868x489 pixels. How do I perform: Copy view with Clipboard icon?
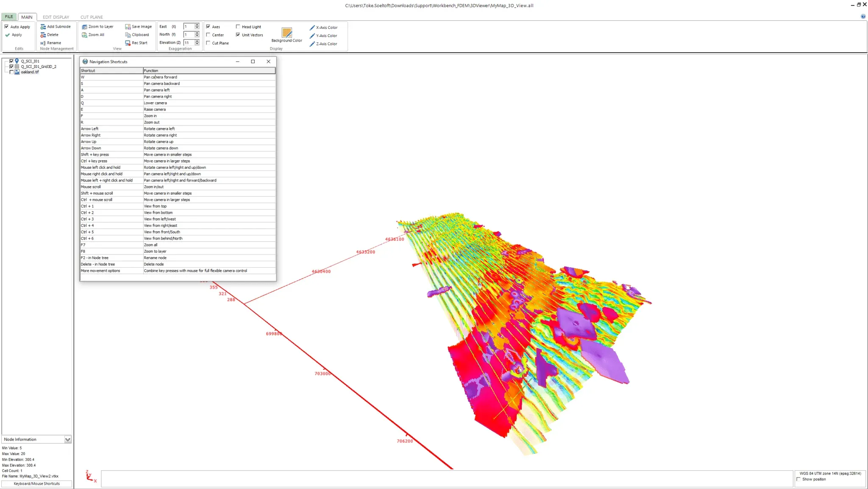point(128,35)
